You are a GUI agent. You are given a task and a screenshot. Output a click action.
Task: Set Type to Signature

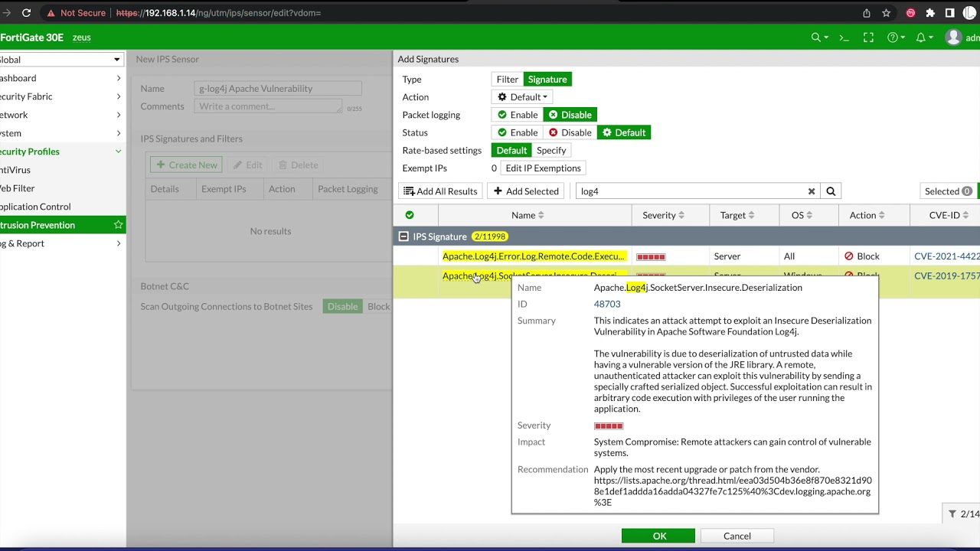point(547,80)
